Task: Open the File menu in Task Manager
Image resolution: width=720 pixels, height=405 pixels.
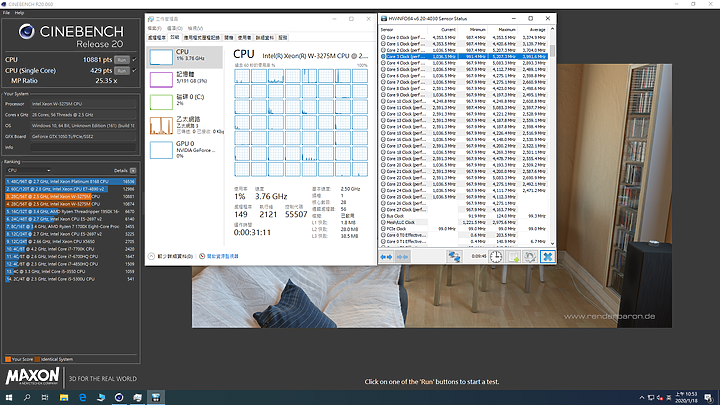Action: point(155,28)
